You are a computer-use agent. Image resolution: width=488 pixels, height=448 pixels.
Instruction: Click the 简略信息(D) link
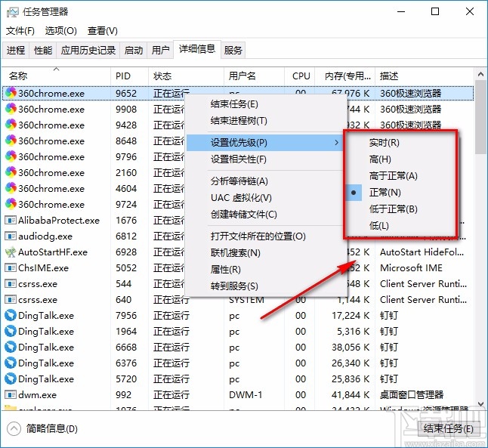(51, 429)
